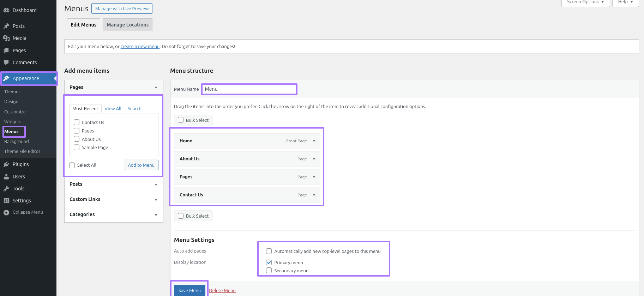Click the Appearance paintbrush icon
This screenshot has width=644, height=296.
pos(6,78)
